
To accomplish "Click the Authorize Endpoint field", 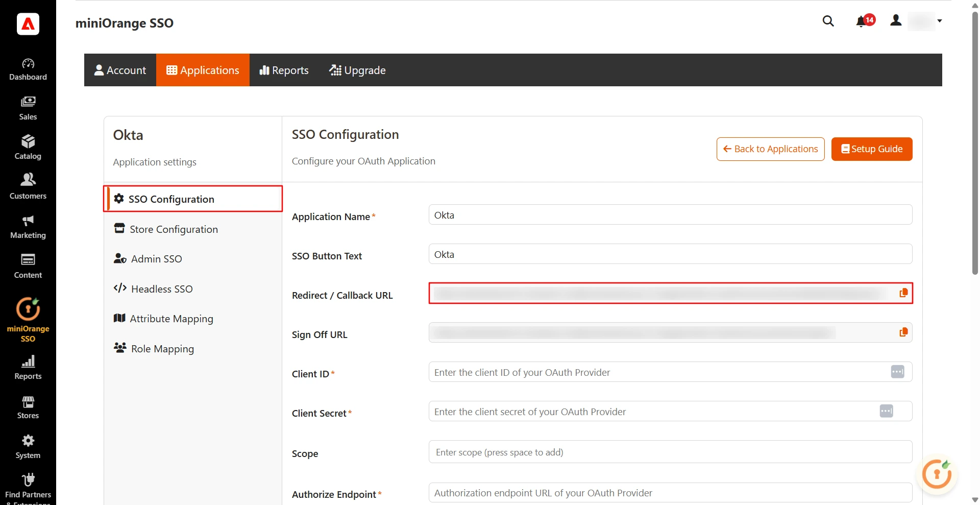I will [x=670, y=493].
